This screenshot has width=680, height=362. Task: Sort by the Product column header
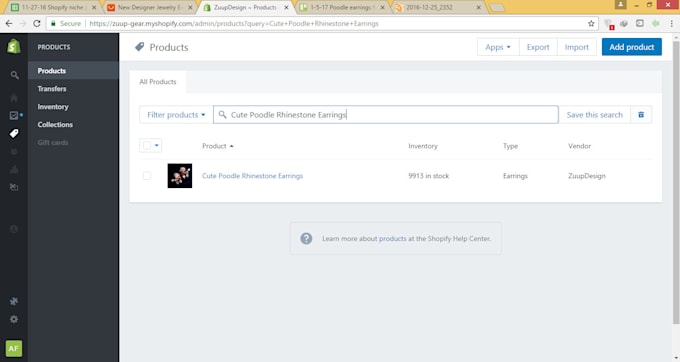click(218, 146)
